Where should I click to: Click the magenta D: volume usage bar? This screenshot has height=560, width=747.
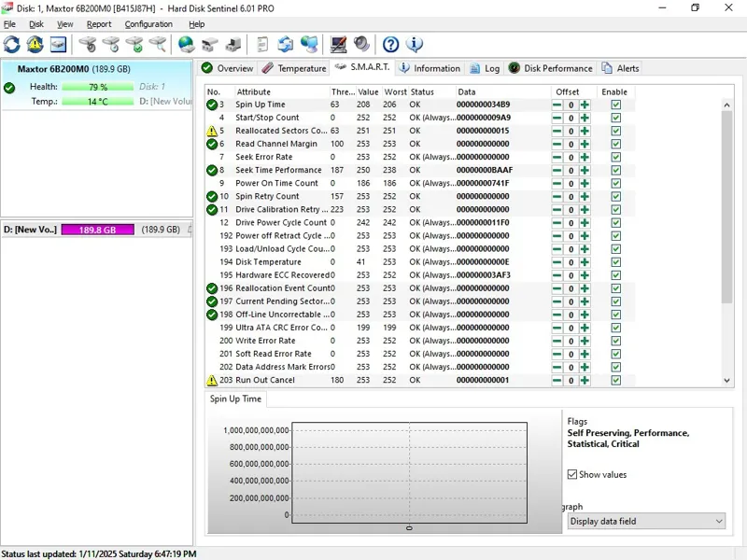(x=97, y=230)
